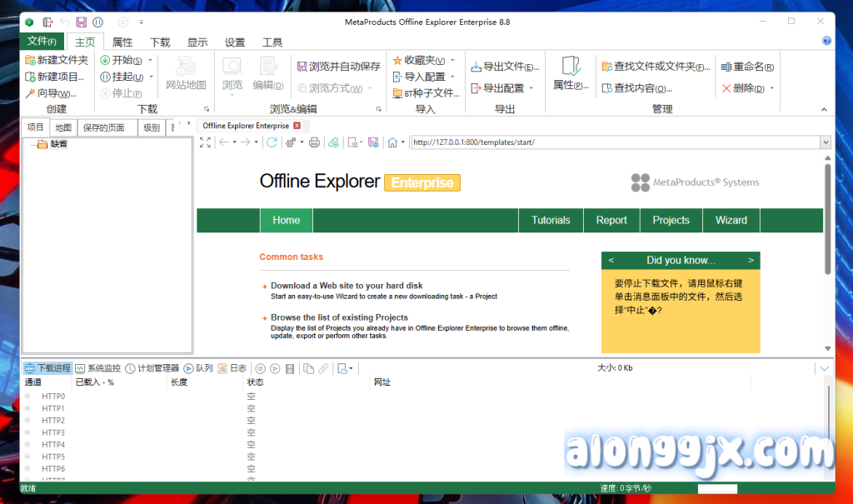Screen dimensions: 853x504
Task: Click 查找文件或文件夹 search icon
Action: [x=606, y=67]
